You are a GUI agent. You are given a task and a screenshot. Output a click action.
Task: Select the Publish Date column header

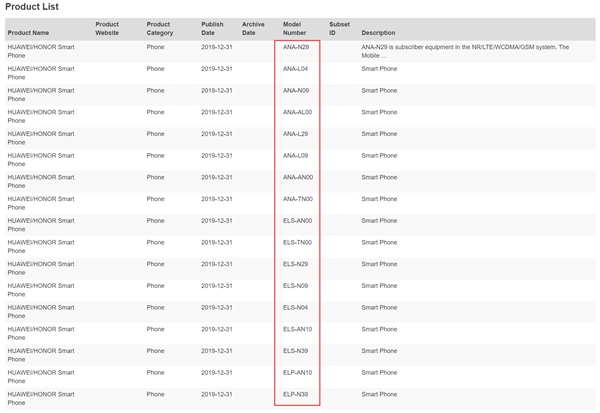click(x=212, y=29)
